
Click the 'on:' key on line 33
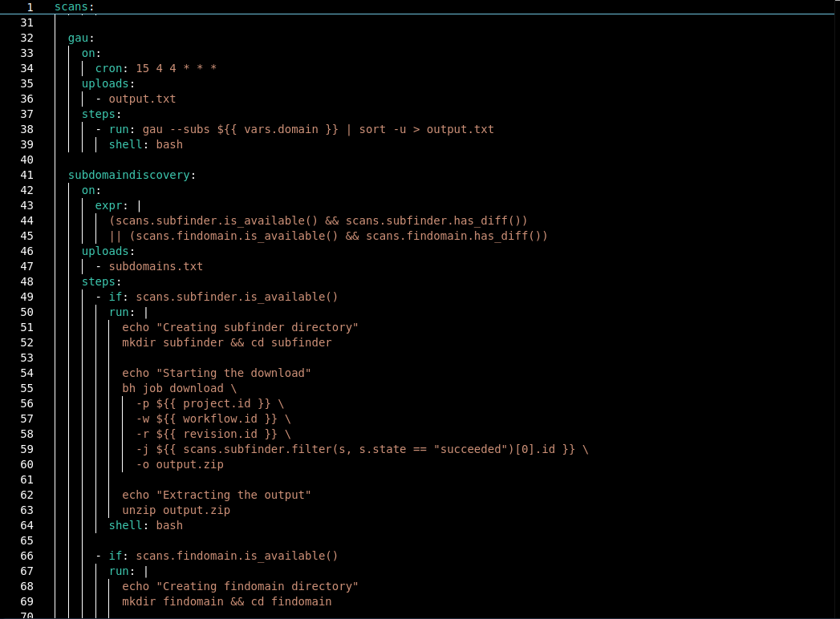[x=91, y=54]
